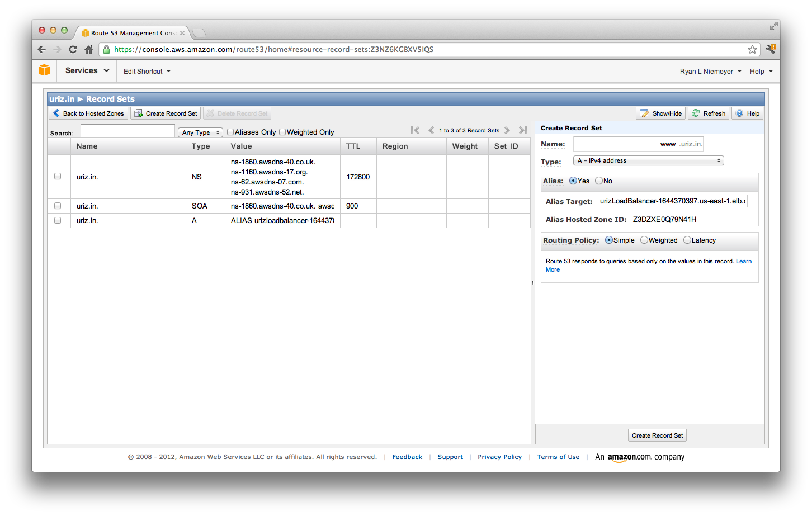This screenshot has height=516, width=812.
Task: Enable the Aliases Only filter
Action: (x=230, y=132)
